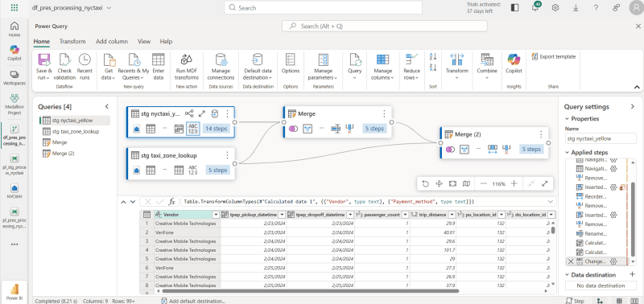Run MDF transforms
The image size is (644, 304).
(187, 67)
